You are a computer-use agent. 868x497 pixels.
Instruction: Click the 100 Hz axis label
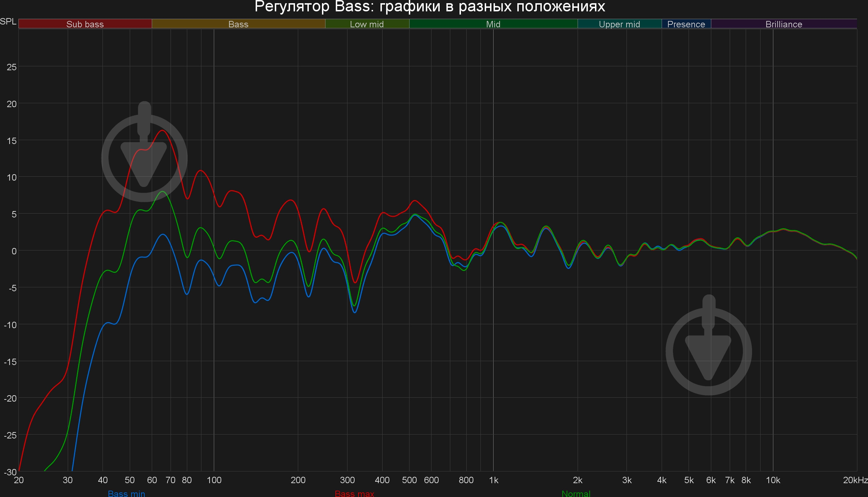214,480
